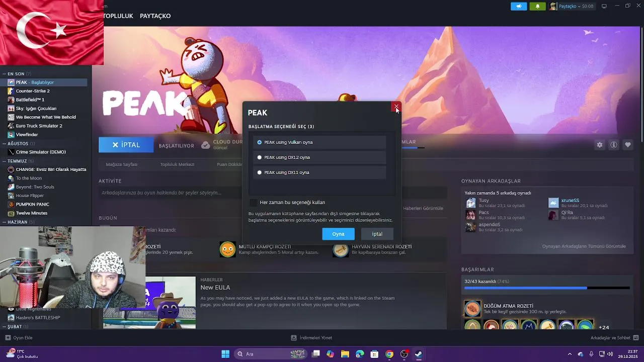Select Hasbro's BATTLESHIP in library
The height and width of the screenshot is (362, 644).
coord(38,318)
